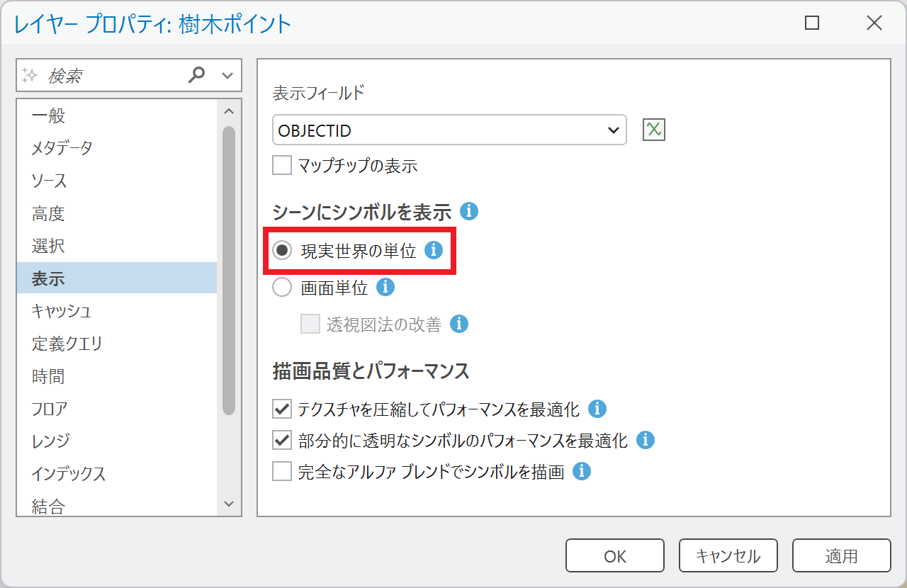Open the expression builder icon beside OBJECTID

[654, 130]
